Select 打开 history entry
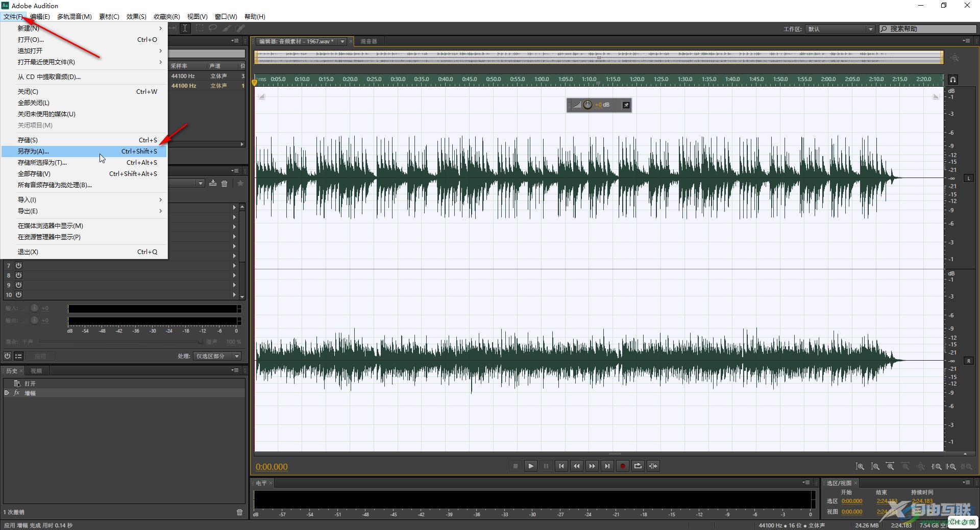The height and width of the screenshot is (530, 980). click(124, 384)
